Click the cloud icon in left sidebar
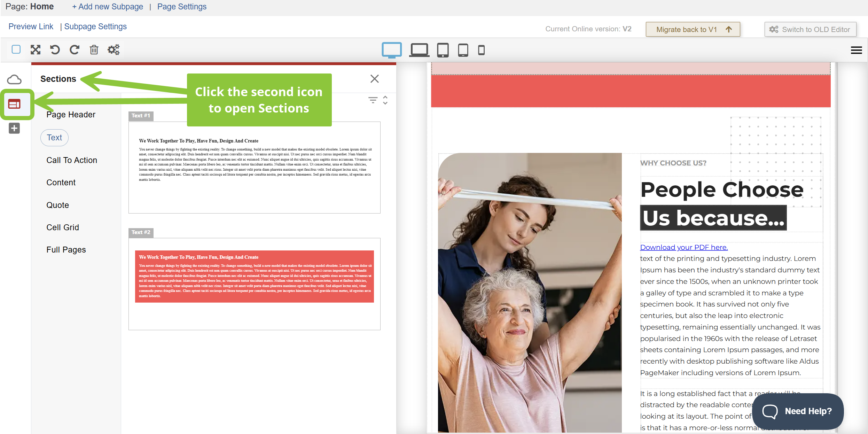Image resolution: width=868 pixels, height=434 pixels. [14, 80]
